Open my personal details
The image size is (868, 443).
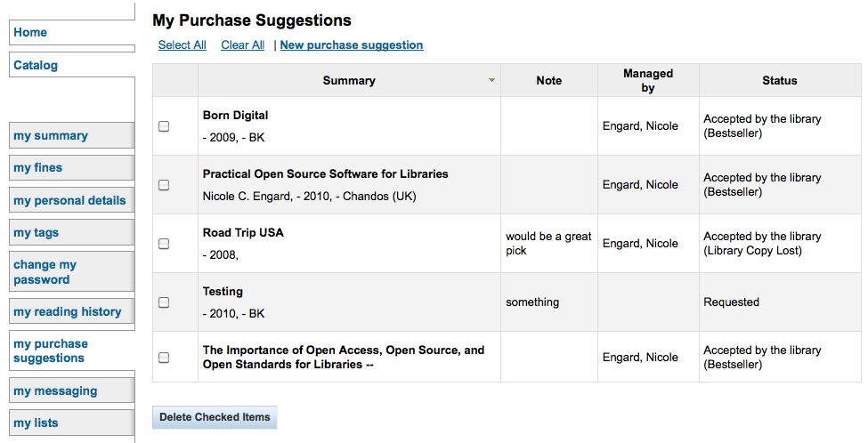click(72, 200)
